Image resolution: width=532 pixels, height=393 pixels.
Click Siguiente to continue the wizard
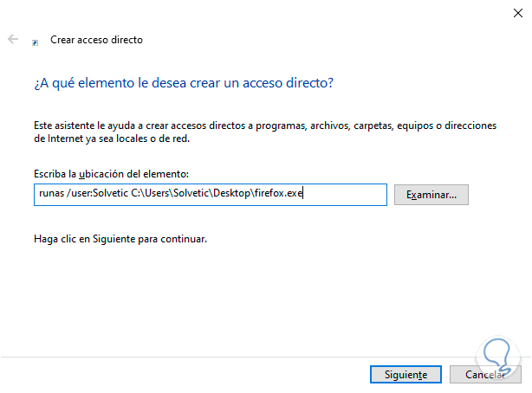pos(399,375)
